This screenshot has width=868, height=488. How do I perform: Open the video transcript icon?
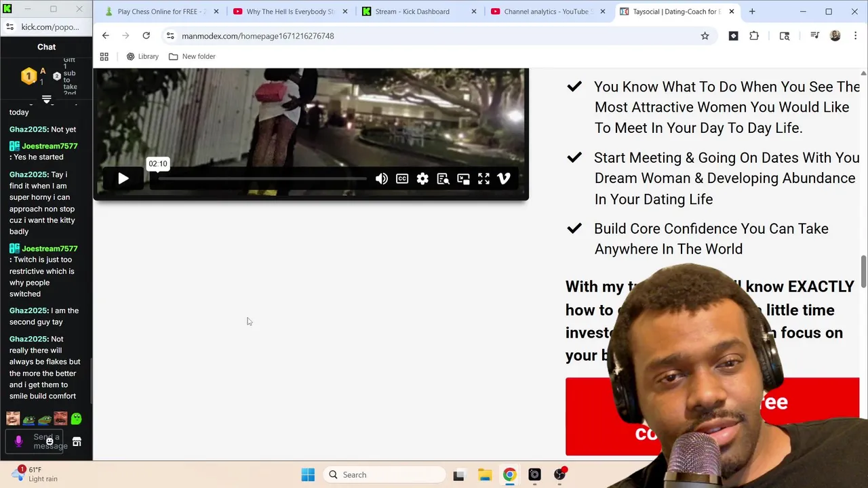[443, 179]
